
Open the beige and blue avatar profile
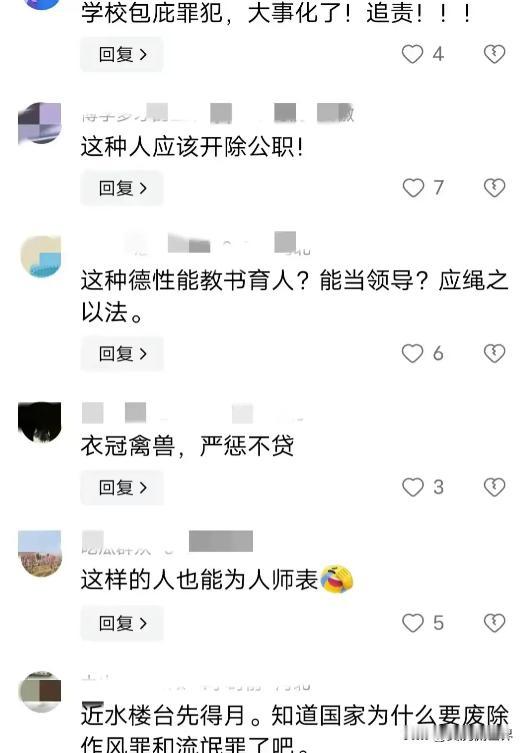(41, 256)
